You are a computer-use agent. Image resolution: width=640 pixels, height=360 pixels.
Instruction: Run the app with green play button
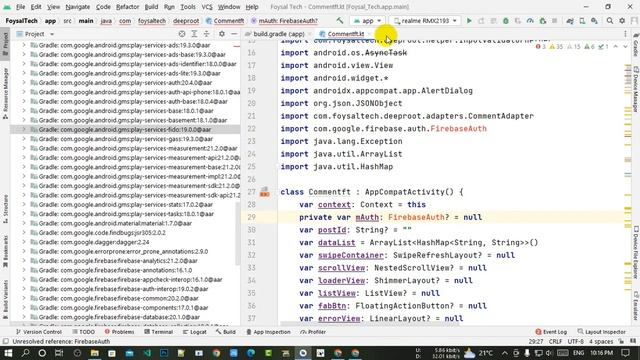469,20
